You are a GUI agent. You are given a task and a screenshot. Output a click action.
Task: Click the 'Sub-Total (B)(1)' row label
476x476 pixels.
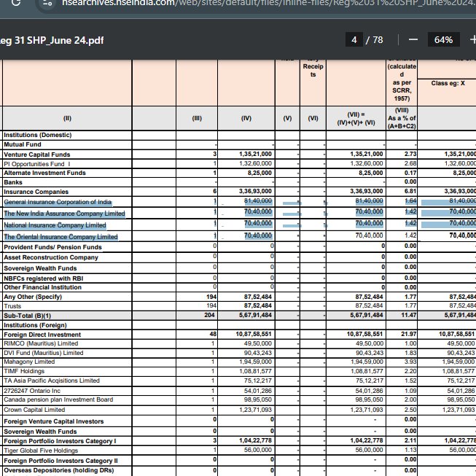27,316
